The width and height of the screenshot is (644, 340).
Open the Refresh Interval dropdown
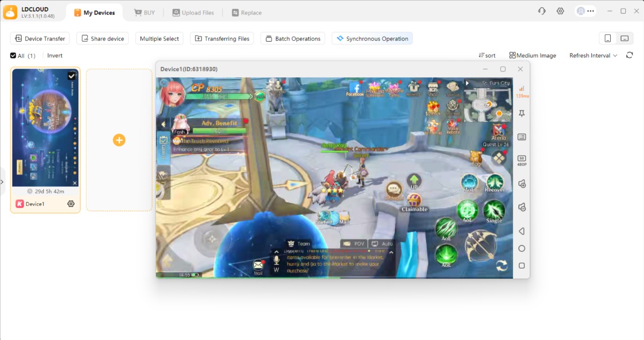point(593,56)
